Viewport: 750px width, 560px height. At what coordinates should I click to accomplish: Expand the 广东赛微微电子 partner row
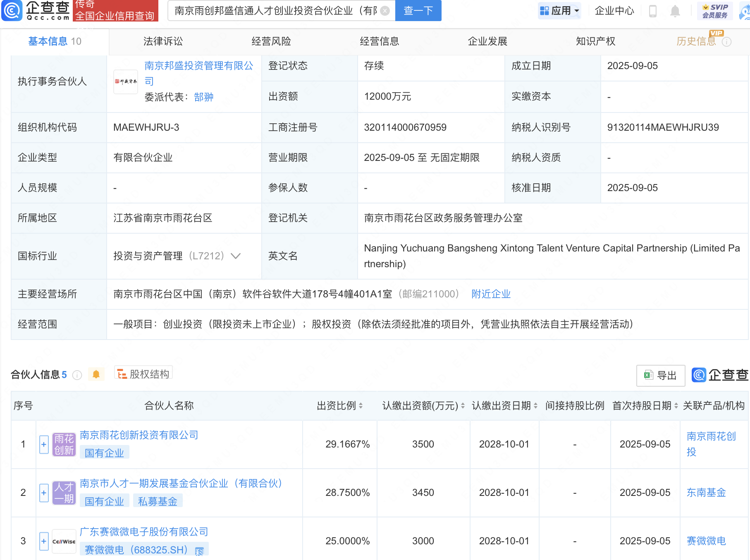(x=44, y=541)
